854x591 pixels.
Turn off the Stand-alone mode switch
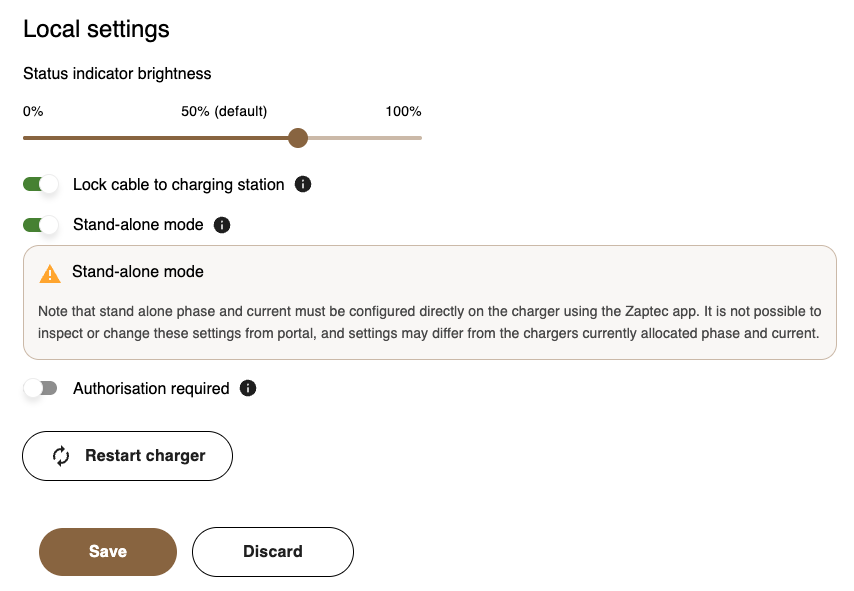(41, 225)
